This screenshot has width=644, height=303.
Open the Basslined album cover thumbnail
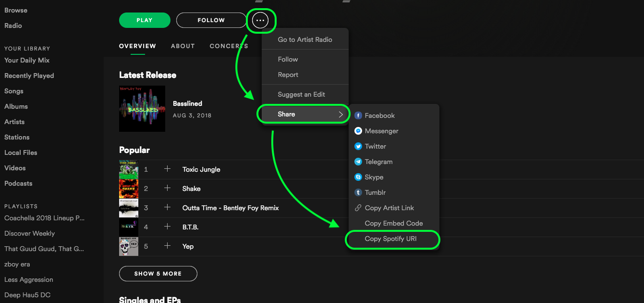click(x=142, y=109)
